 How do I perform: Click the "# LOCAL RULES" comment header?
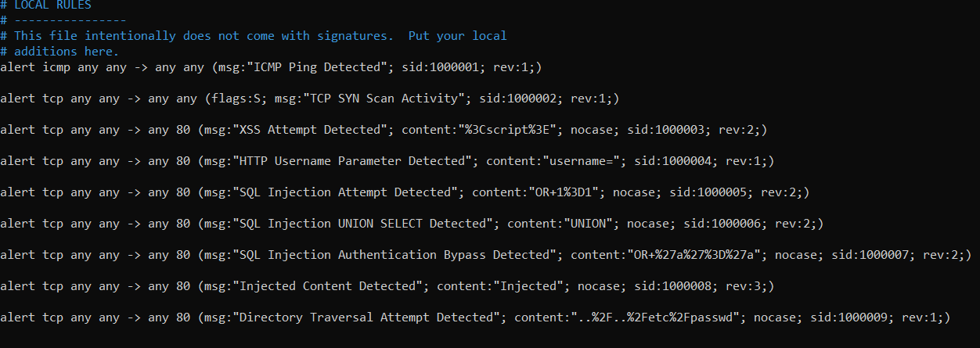46,5
